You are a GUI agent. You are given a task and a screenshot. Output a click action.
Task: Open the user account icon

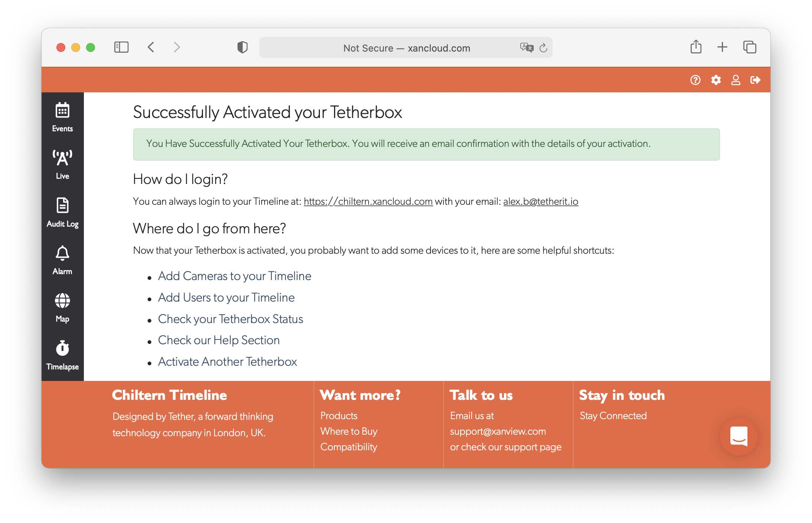736,79
